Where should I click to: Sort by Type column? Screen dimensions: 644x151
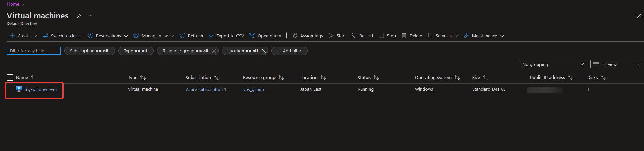pos(137,78)
